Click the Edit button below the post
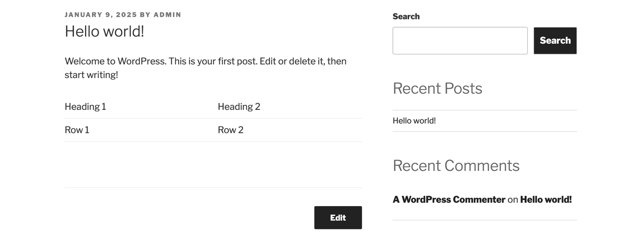644x243 pixels. point(338,217)
